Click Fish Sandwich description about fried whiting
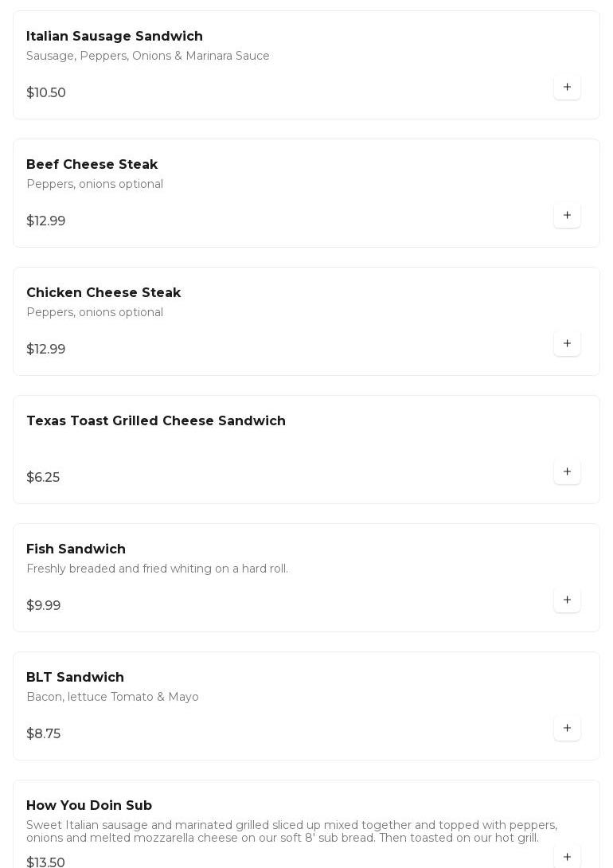The width and height of the screenshot is (613, 868). (158, 569)
